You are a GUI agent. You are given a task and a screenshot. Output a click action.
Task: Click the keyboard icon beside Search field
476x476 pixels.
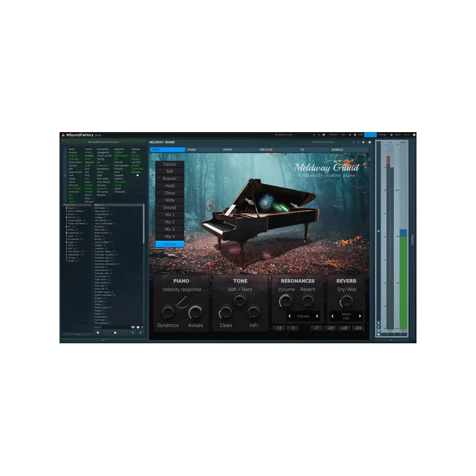click(x=133, y=327)
